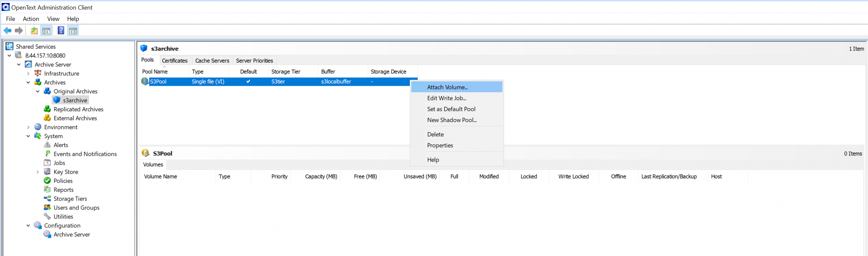Screen dimensions: 868x256
Task: Switch to the Cache Servers tab
Action: [x=212, y=61]
